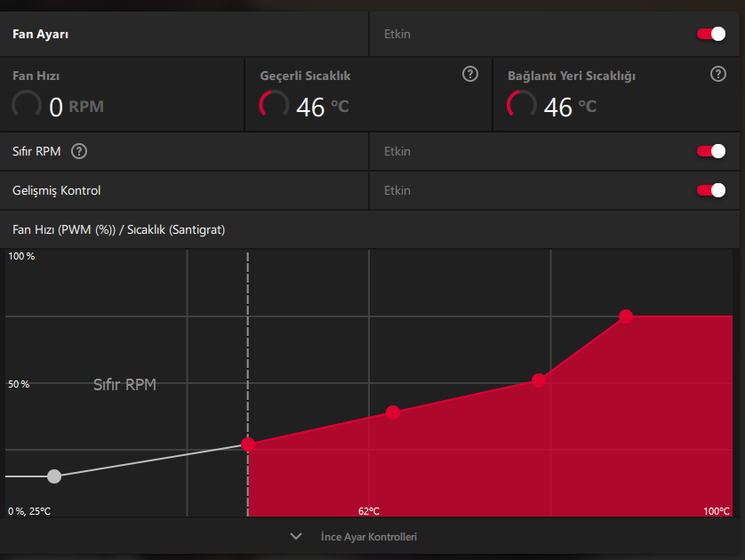Screen dimensions: 745x560
Task: Select the second red fan curve point
Action: pos(393,412)
